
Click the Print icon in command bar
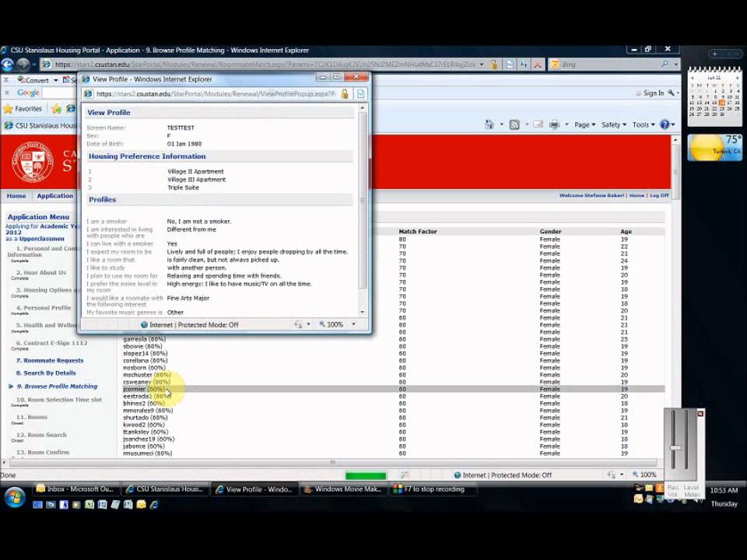pos(554,124)
